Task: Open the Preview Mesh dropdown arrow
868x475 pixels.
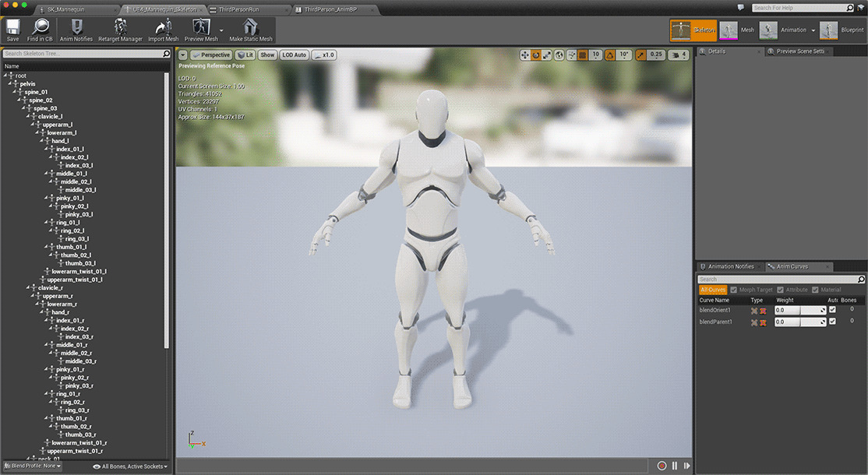Action: point(223,31)
